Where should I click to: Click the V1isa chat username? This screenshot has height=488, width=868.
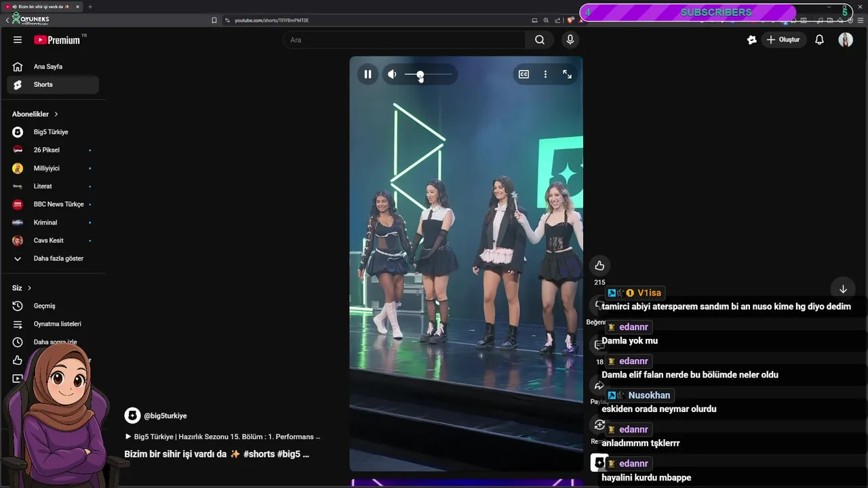click(649, 293)
